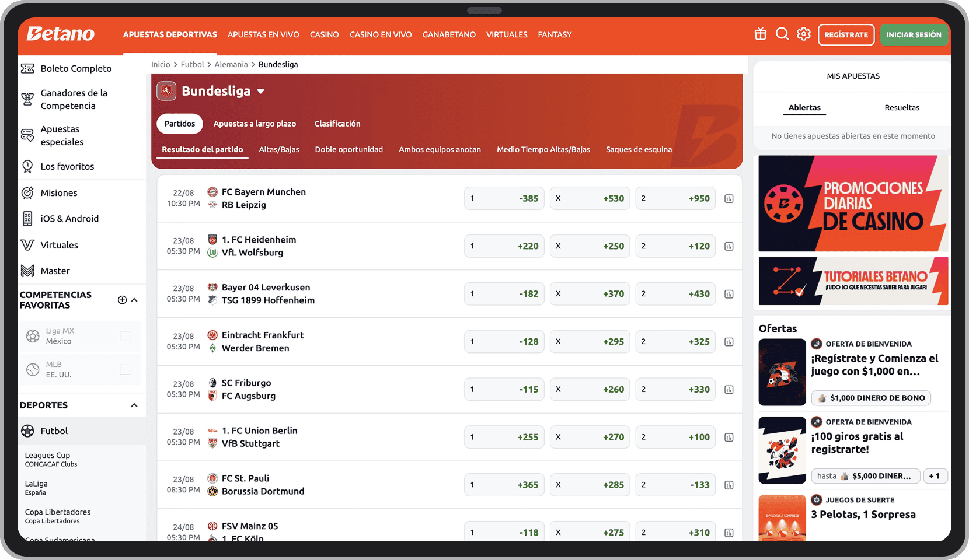Click the Iniciar Sesión button
Image resolution: width=969 pixels, height=560 pixels.
point(914,35)
